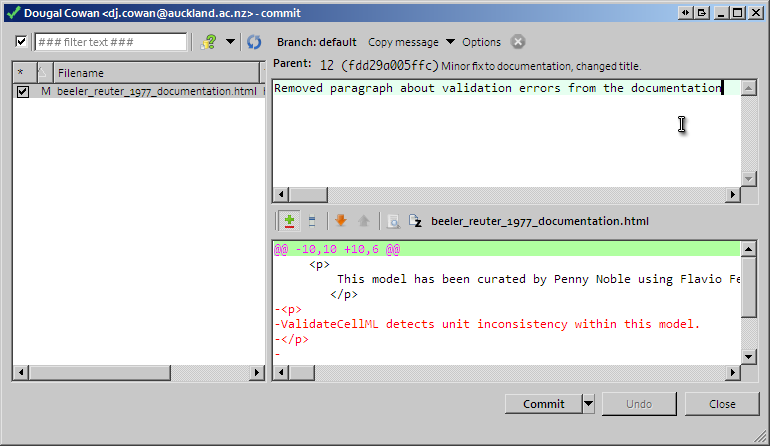Toggle the diff mode plus/minus icon
The image size is (770, 446).
[289, 221]
